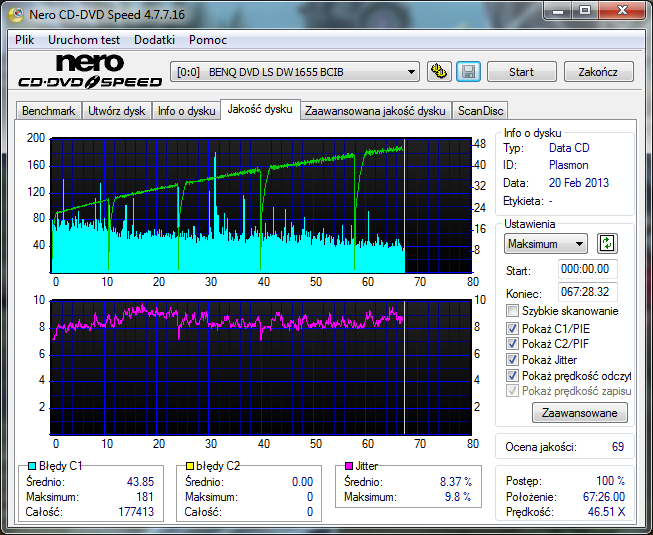Click the C1 error and speed graph
The image size is (653, 535).
pyautogui.click(x=261, y=205)
